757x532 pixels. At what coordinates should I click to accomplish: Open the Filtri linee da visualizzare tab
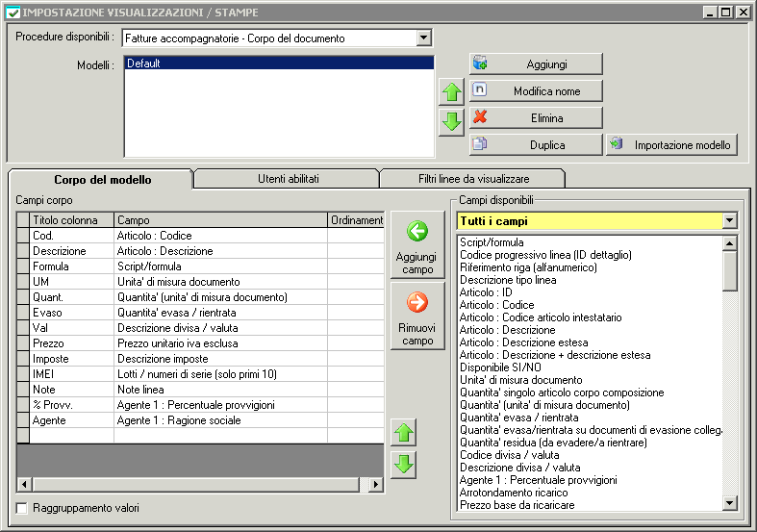tap(473, 179)
